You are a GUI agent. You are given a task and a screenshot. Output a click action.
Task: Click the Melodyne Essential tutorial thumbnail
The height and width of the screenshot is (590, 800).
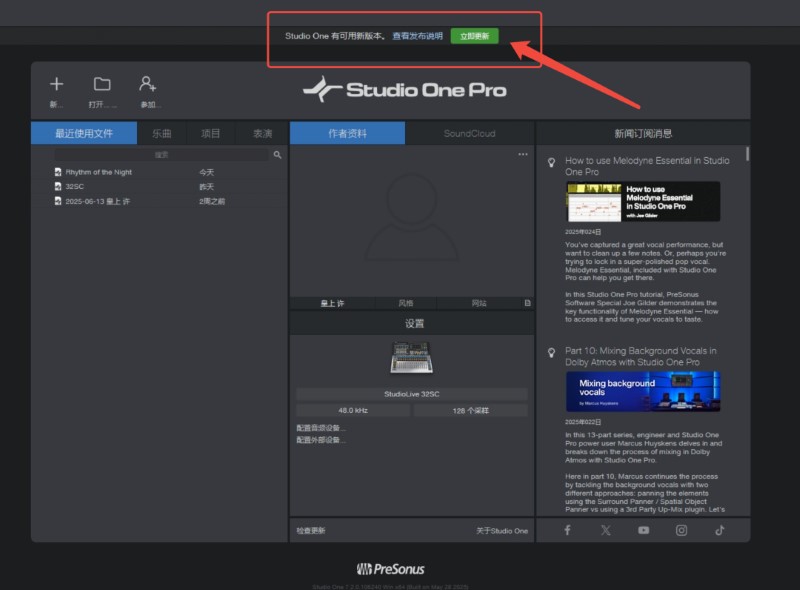coord(643,202)
